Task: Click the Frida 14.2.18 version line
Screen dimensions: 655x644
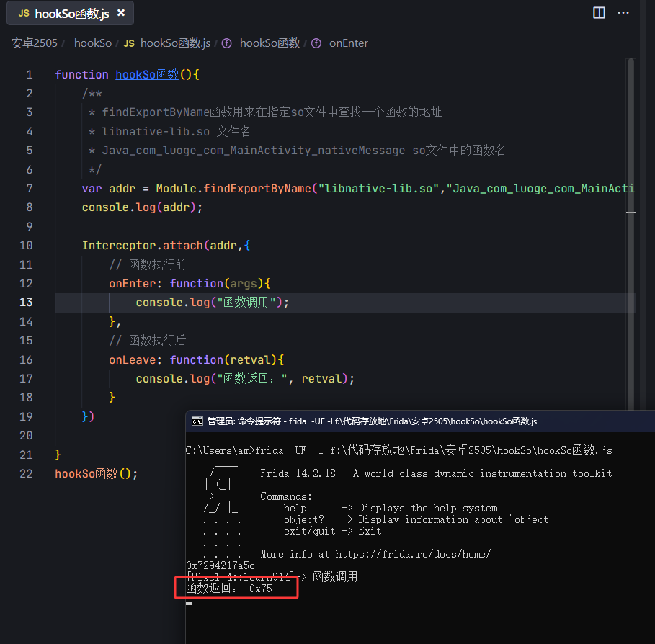Action: pyautogui.click(x=436, y=473)
